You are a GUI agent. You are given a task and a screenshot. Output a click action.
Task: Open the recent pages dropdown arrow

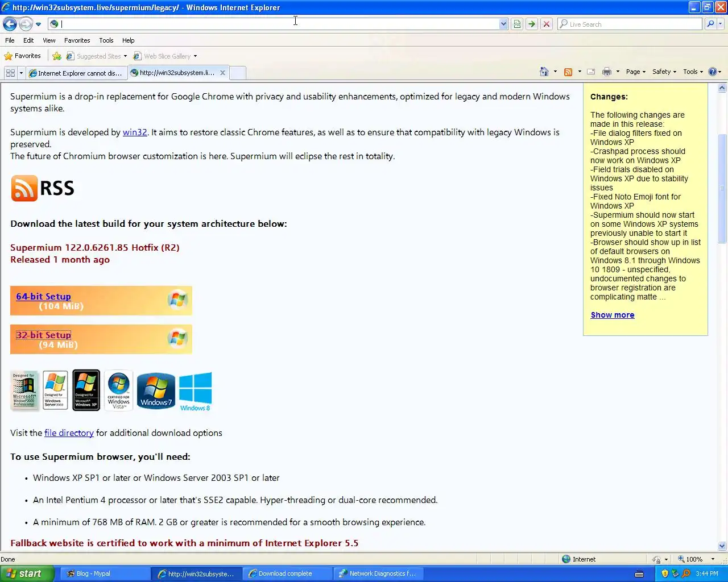coord(38,24)
